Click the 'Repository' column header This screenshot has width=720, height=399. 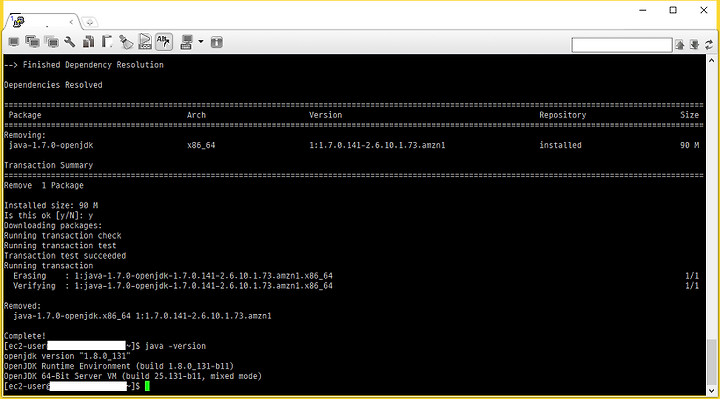pyautogui.click(x=562, y=115)
